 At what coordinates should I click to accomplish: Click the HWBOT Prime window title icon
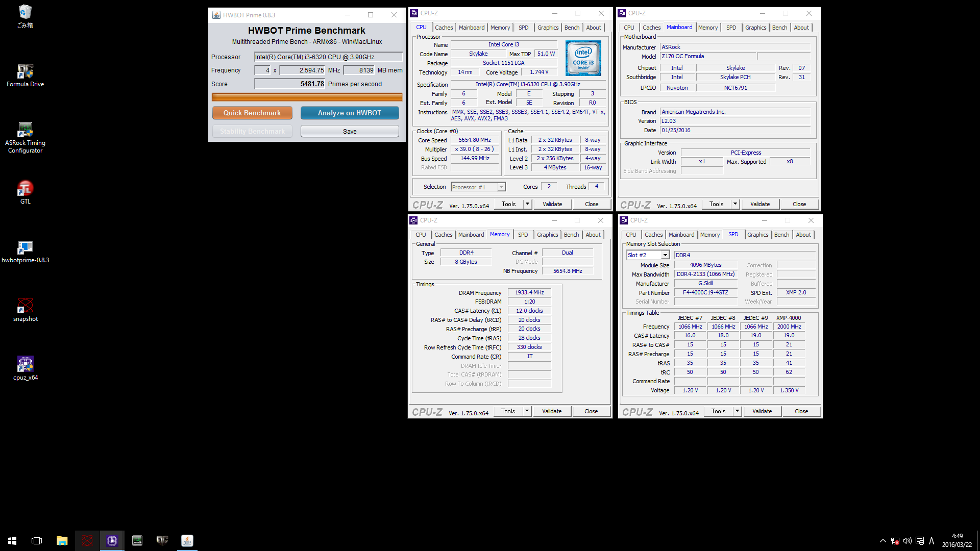pos(216,15)
